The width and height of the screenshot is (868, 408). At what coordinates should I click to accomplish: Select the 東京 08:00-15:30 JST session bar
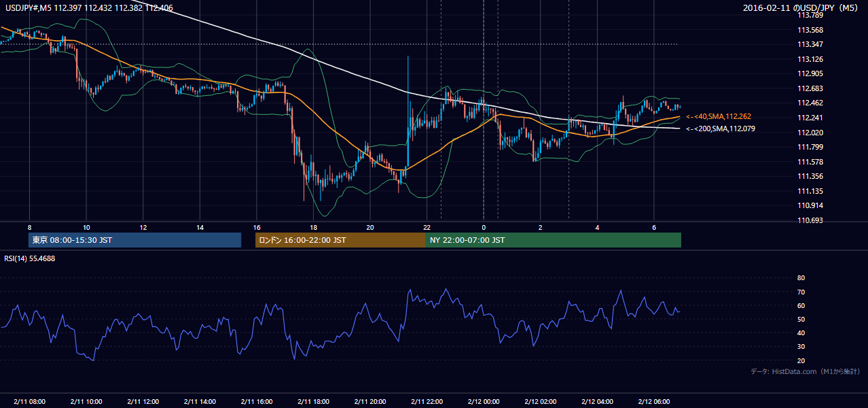click(134, 240)
